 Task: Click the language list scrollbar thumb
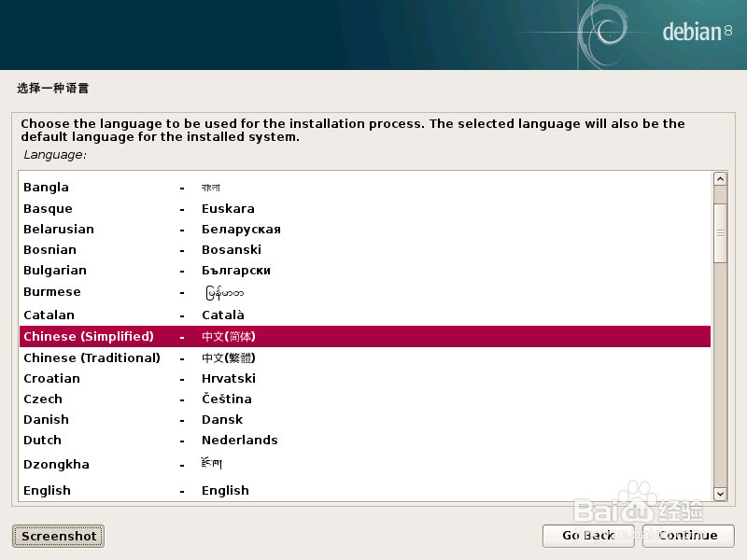pos(720,232)
